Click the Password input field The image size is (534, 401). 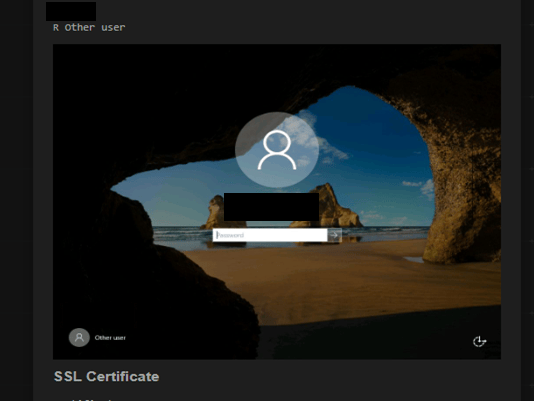coord(270,235)
